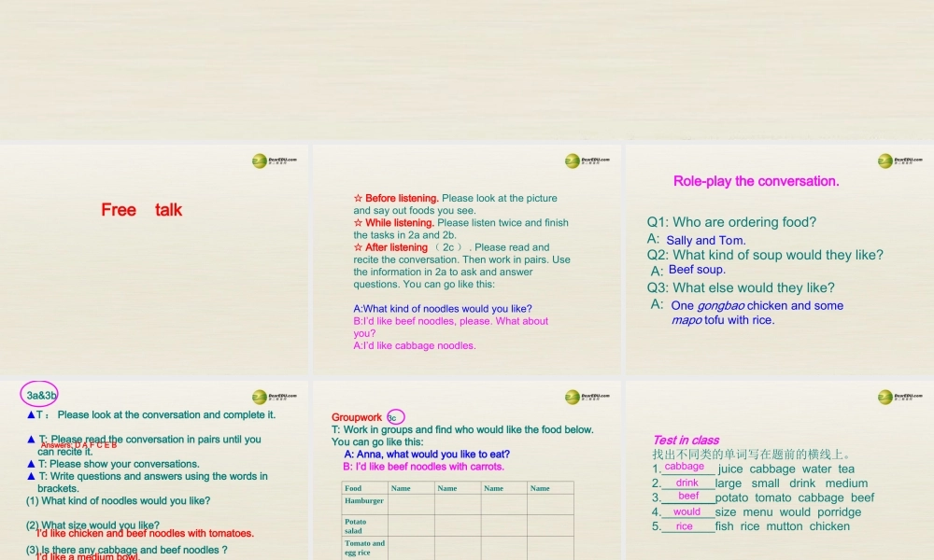
Task: Click the Role-play the conversation heading
Action: (x=756, y=181)
